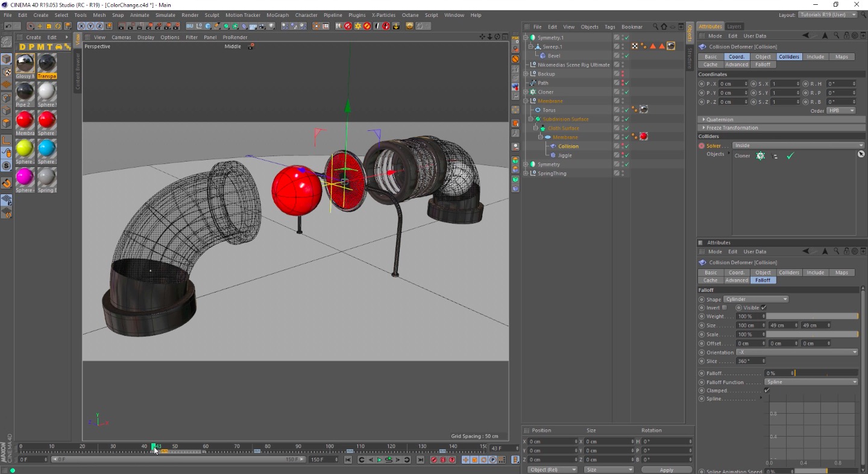Select the Bezier spline pen icon
Viewport: 868px width, 474px height.
[x=217, y=27]
